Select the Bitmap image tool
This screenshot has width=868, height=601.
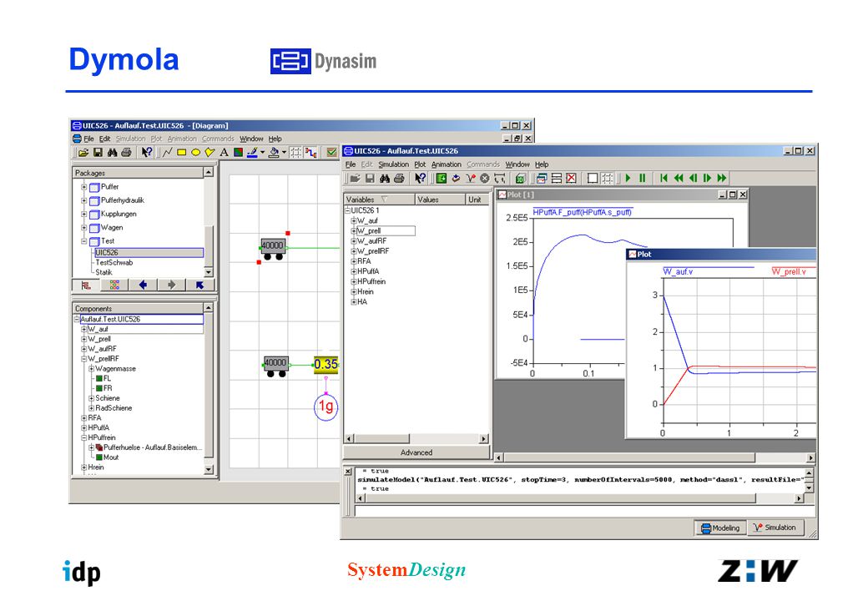tap(238, 152)
